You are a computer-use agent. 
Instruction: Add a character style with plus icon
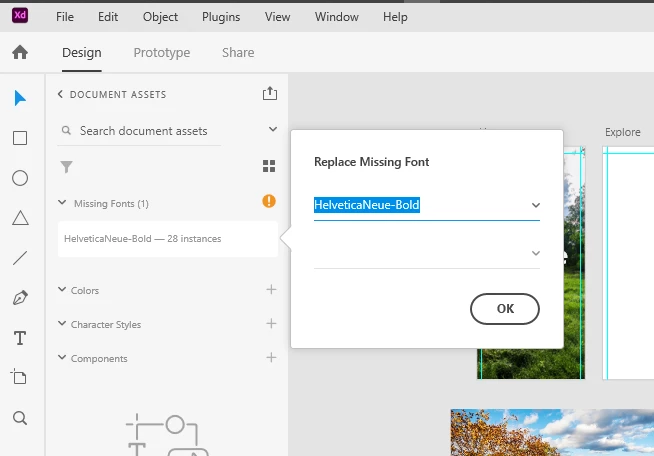click(271, 323)
